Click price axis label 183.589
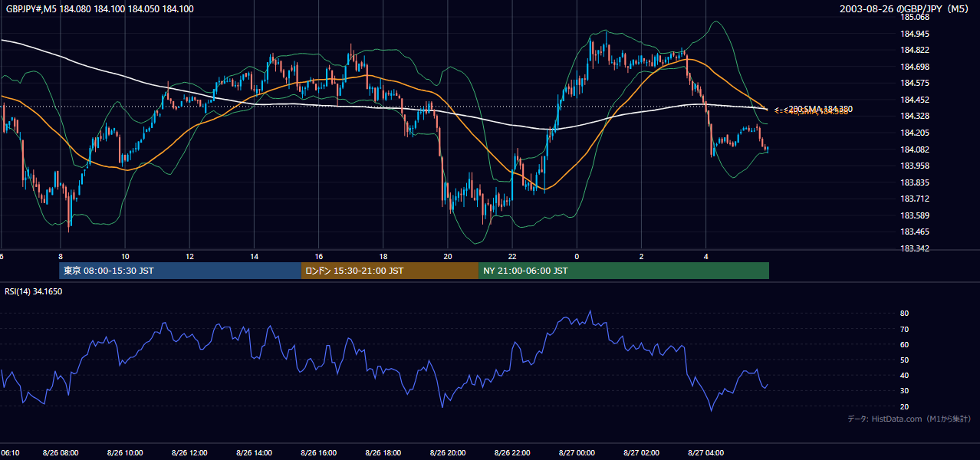 coord(916,215)
